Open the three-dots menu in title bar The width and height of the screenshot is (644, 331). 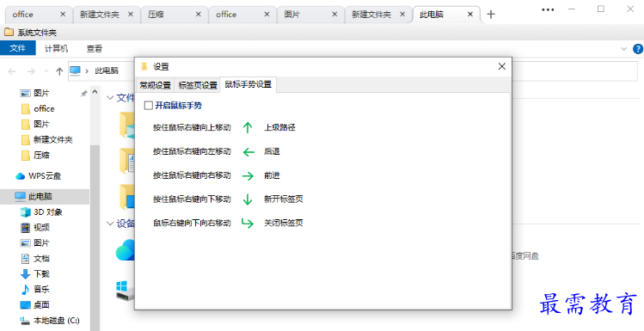[x=548, y=9]
